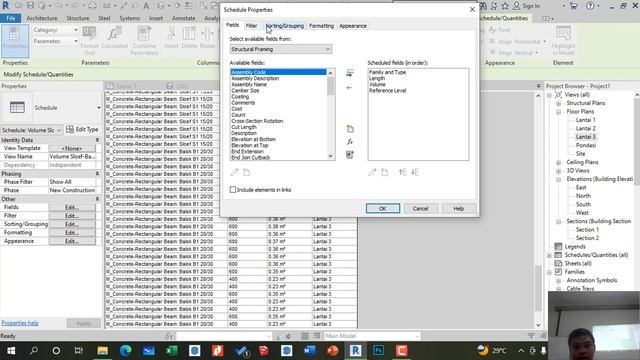Click Edit button for Fields
The image size is (640, 360).
(72, 207)
